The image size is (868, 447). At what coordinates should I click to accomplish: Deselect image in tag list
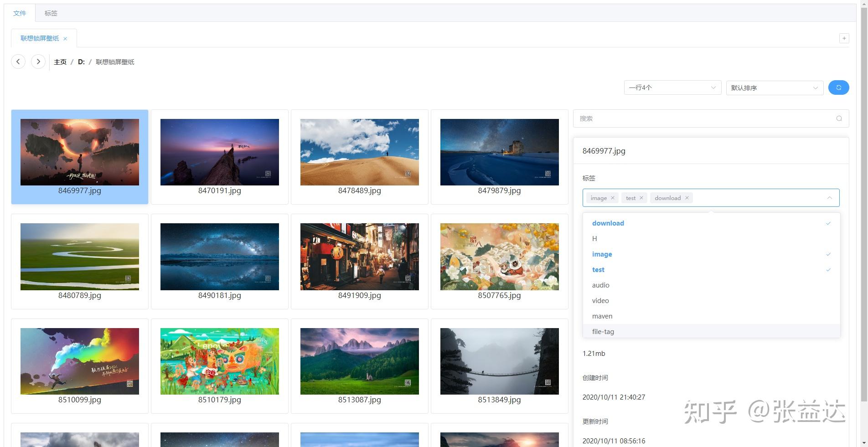(x=711, y=254)
